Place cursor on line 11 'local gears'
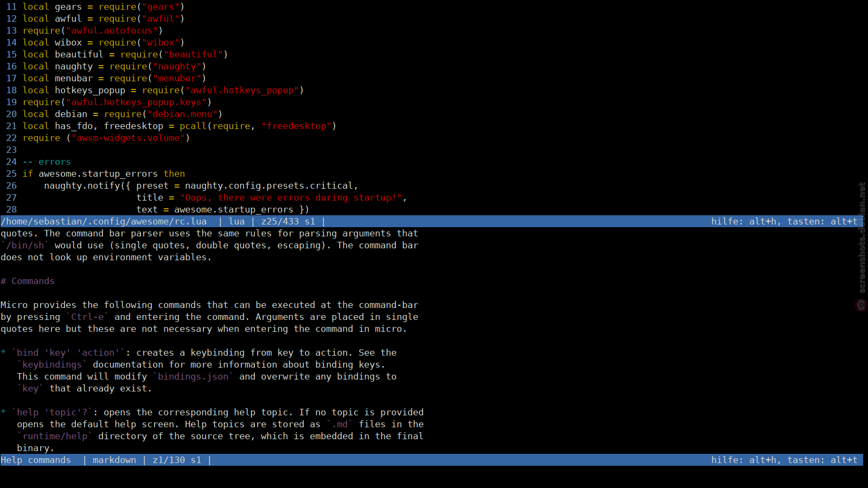The height and width of the screenshot is (488, 868). point(52,7)
